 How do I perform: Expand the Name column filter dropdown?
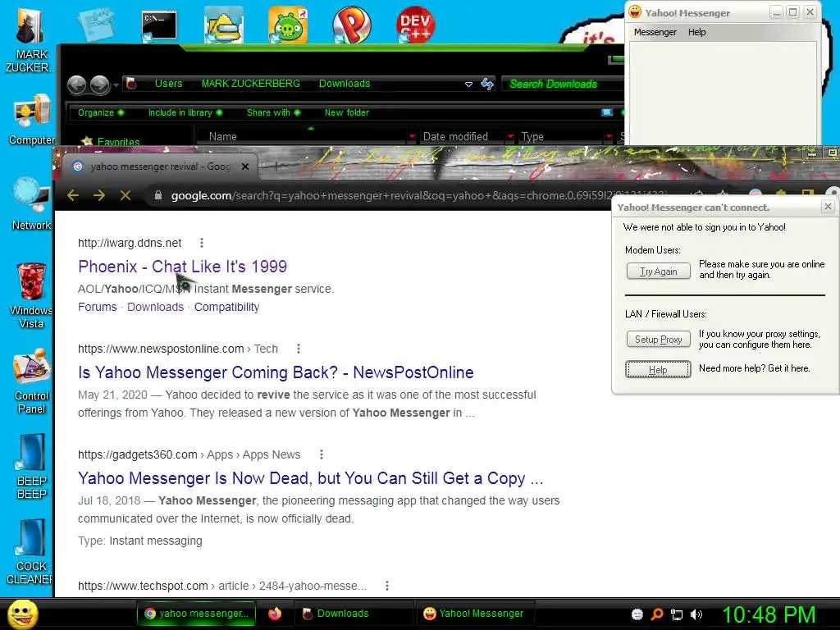(x=412, y=137)
